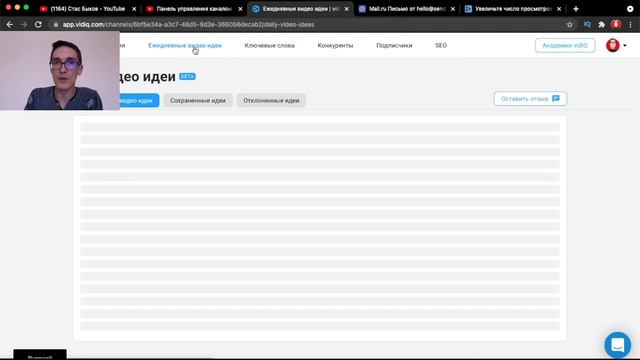Open the chat support bubble
The image size is (640, 360).
coord(618,345)
